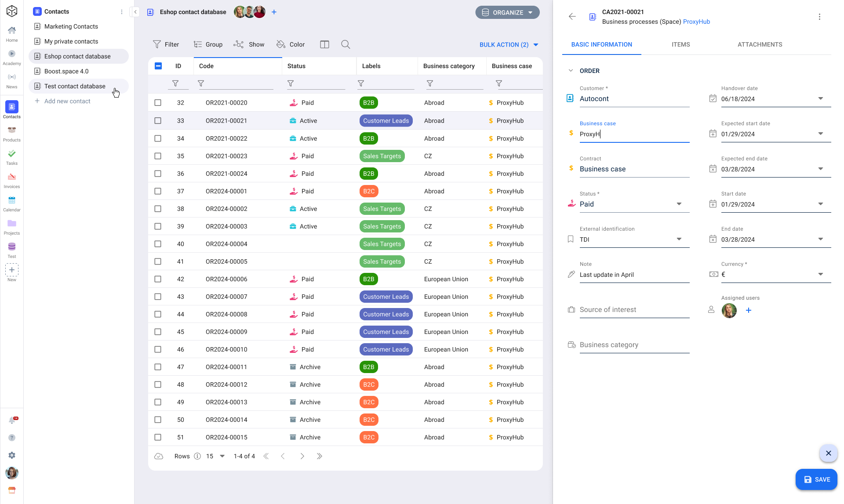
Task: Click the Tasks checkmark icon in sidebar
Action: click(11, 154)
